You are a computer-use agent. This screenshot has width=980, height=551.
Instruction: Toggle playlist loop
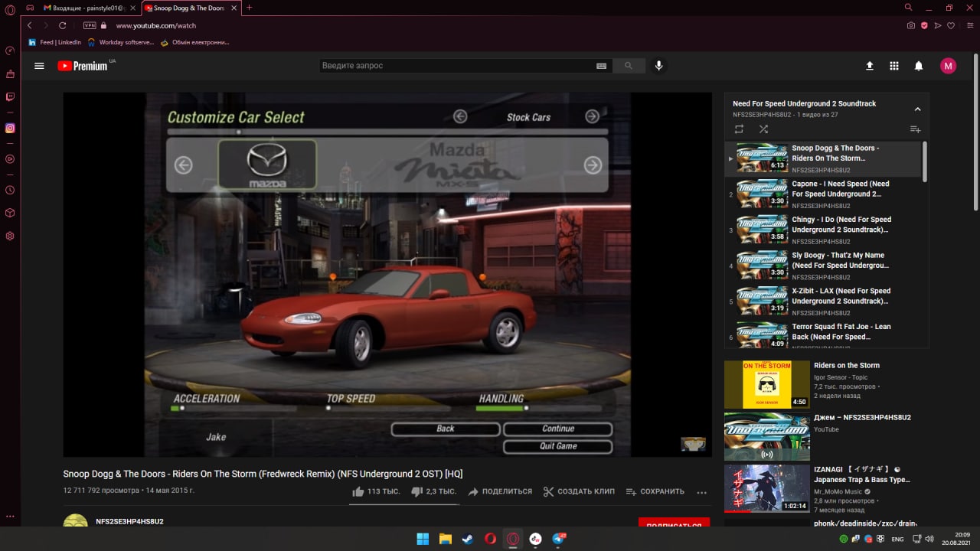click(x=739, y=129)
